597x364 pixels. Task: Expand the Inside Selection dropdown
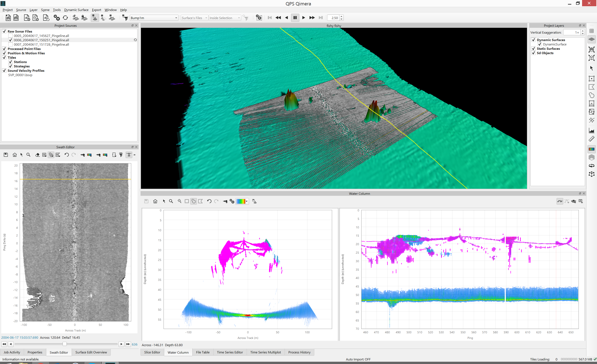pos(239,18)
